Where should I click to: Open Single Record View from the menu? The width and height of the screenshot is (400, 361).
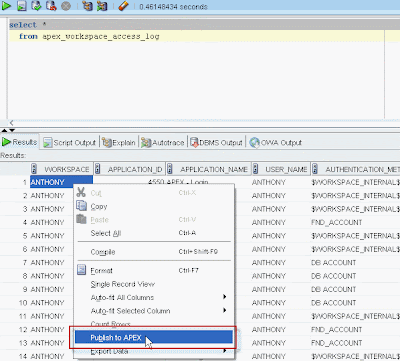click(154, 284)
